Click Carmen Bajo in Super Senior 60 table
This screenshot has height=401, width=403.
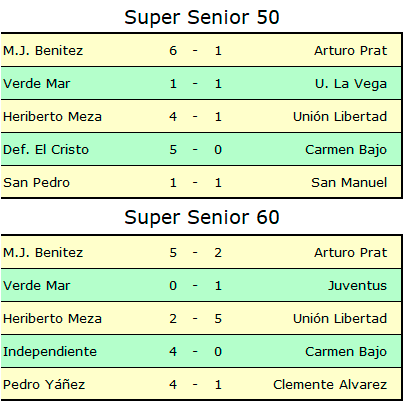[x=346, y=352]
